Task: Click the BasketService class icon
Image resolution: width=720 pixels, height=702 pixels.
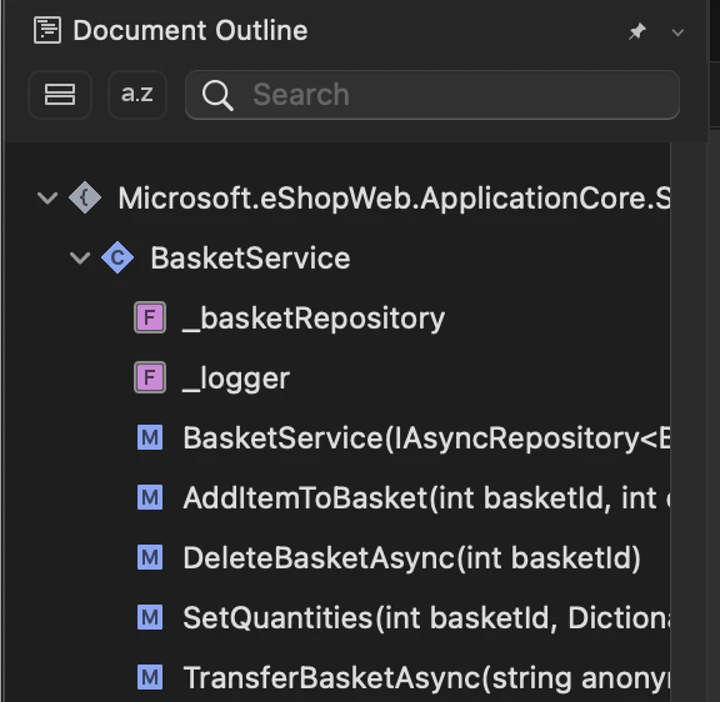Action: tap(118, 258)
